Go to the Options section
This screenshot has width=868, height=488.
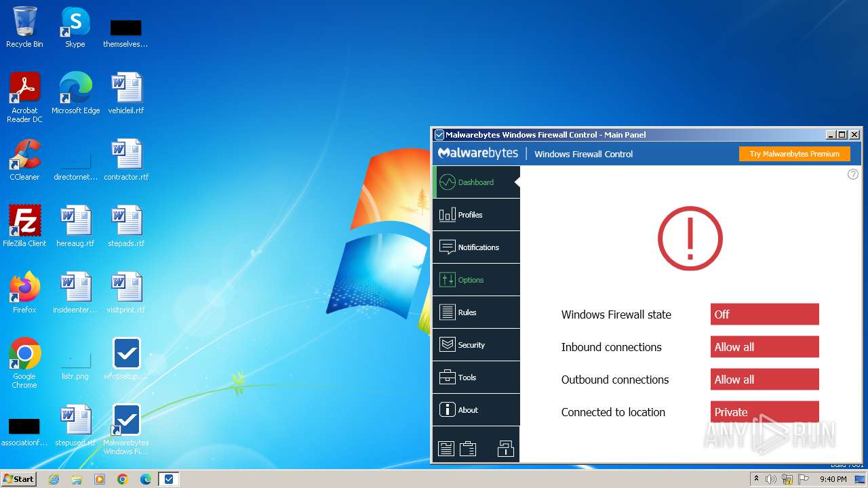[476, 280]
